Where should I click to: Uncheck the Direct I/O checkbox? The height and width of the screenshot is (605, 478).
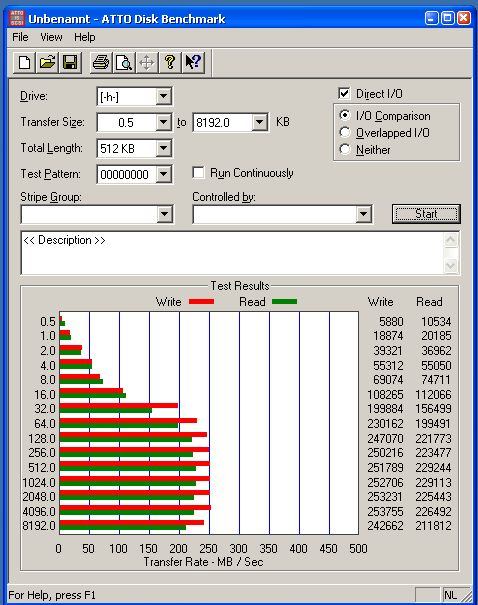pyautogui.click(x=344, y=94)
